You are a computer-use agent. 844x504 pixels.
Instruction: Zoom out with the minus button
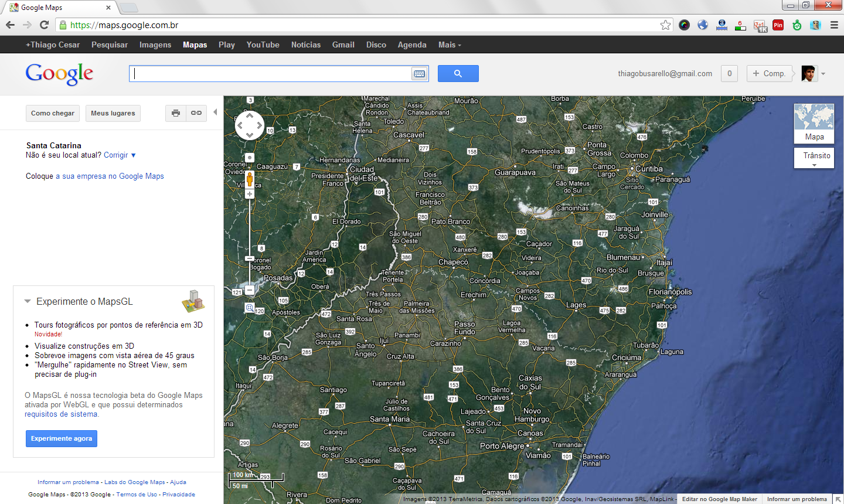click(250, 290)
